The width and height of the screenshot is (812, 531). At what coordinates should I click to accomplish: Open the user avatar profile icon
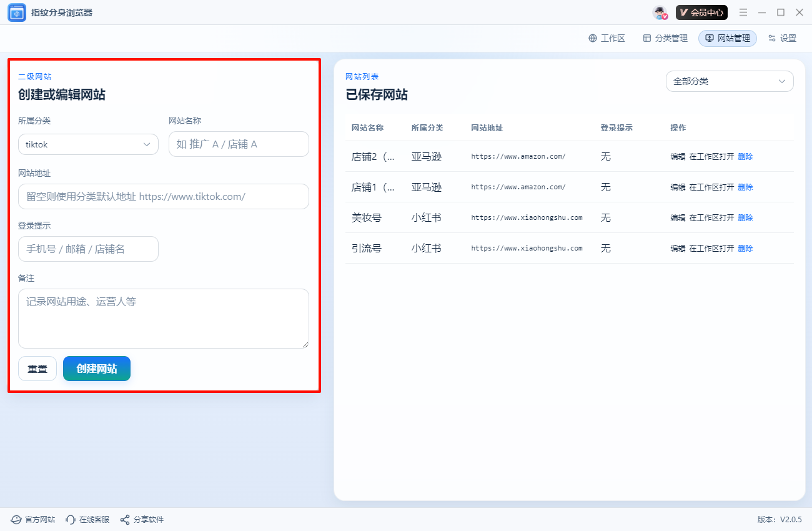[660, 12]
